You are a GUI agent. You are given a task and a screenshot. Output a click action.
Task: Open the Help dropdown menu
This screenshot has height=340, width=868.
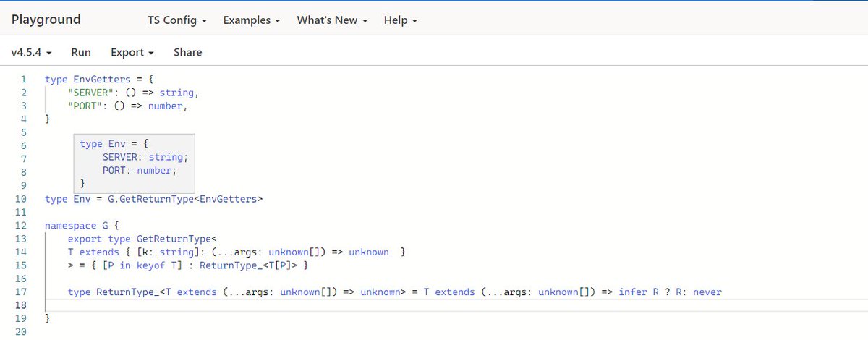401,20
